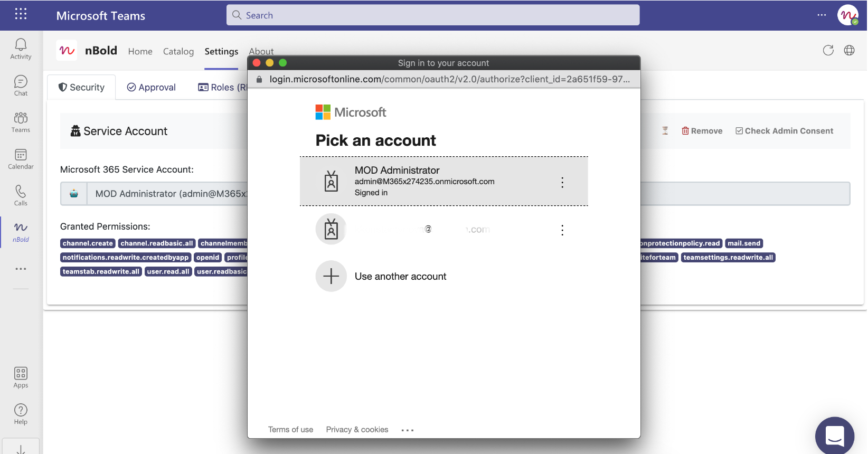Click the Remove service account button

pyautogui.click(x=702, y=131)
